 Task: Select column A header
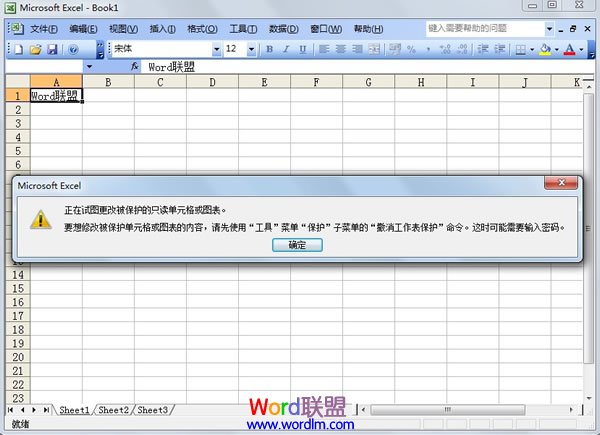click(x=56, y=82)
